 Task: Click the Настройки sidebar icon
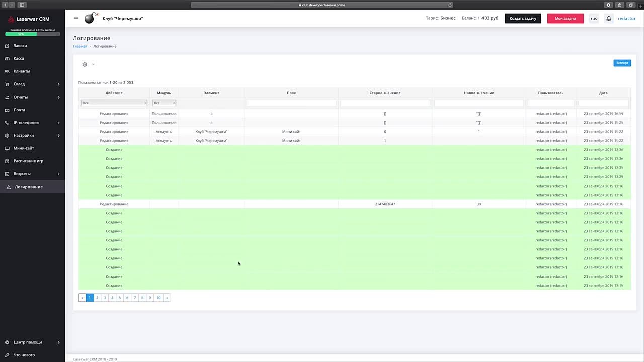coord(7,135)
